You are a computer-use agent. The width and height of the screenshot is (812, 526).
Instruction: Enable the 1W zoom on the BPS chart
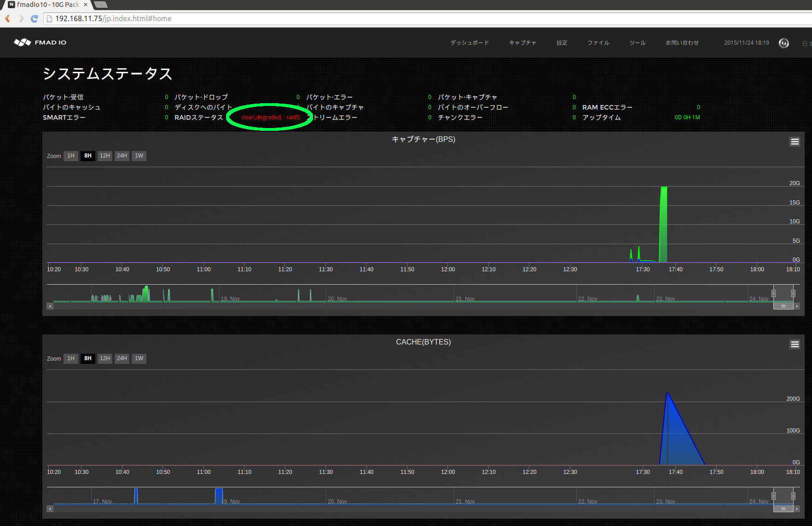pos(139,156)
